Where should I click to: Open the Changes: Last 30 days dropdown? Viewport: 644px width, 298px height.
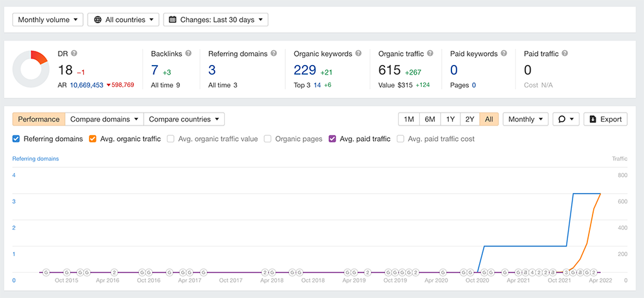(216, 20)
